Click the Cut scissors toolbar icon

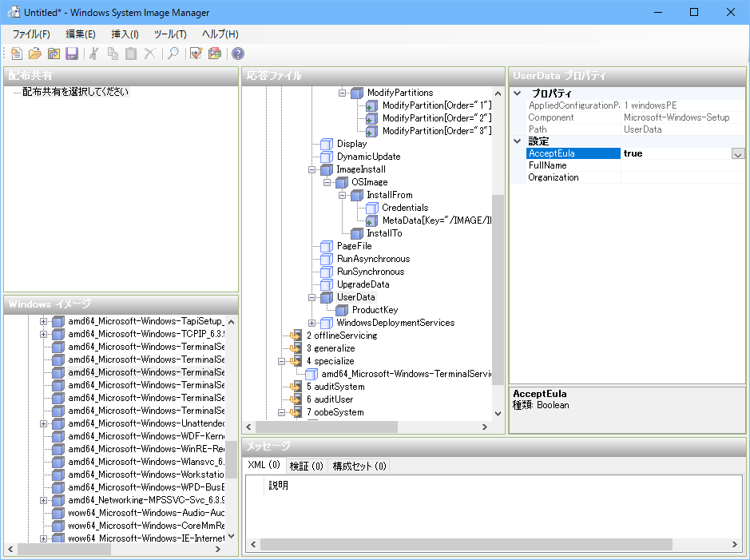point(94,54)
